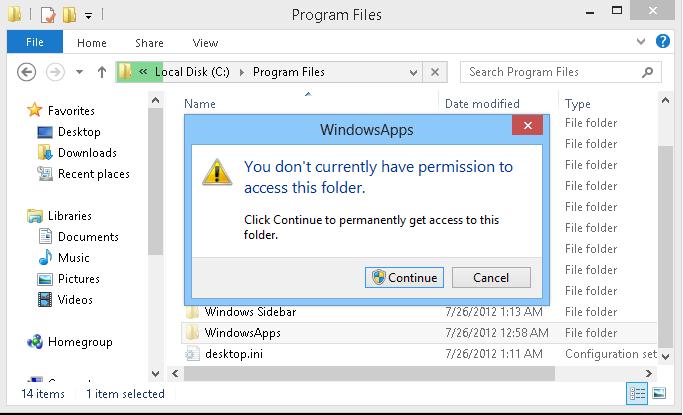
Task: Open recent locations dropdown arrow
Action: pyautogui.click(x=79, y=72)
